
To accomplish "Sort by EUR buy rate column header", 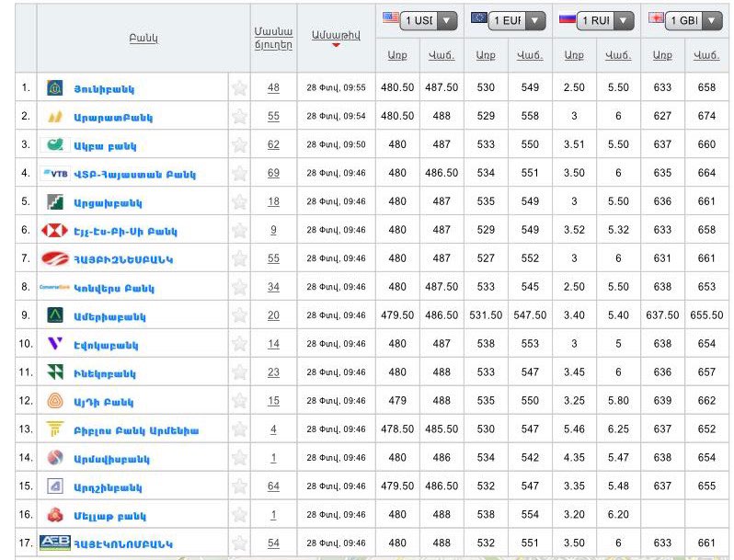I will click(x=486, y=55).
